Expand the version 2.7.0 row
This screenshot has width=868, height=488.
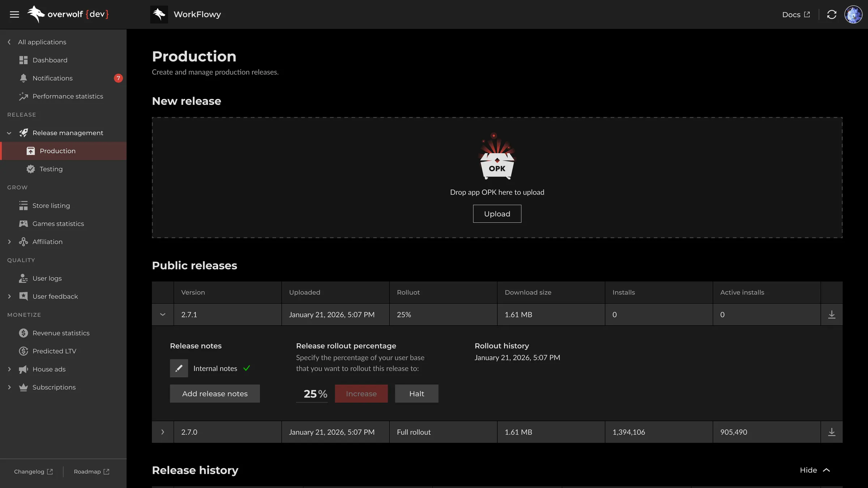[163, 432]
